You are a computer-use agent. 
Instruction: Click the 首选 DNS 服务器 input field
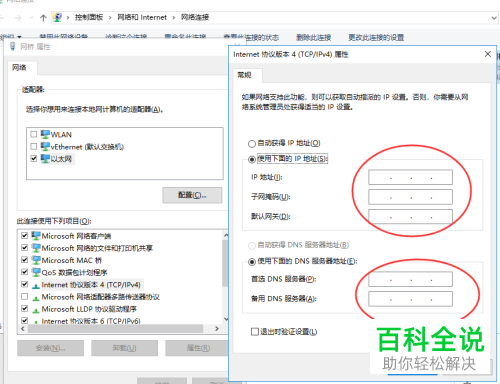coord(410,279)
